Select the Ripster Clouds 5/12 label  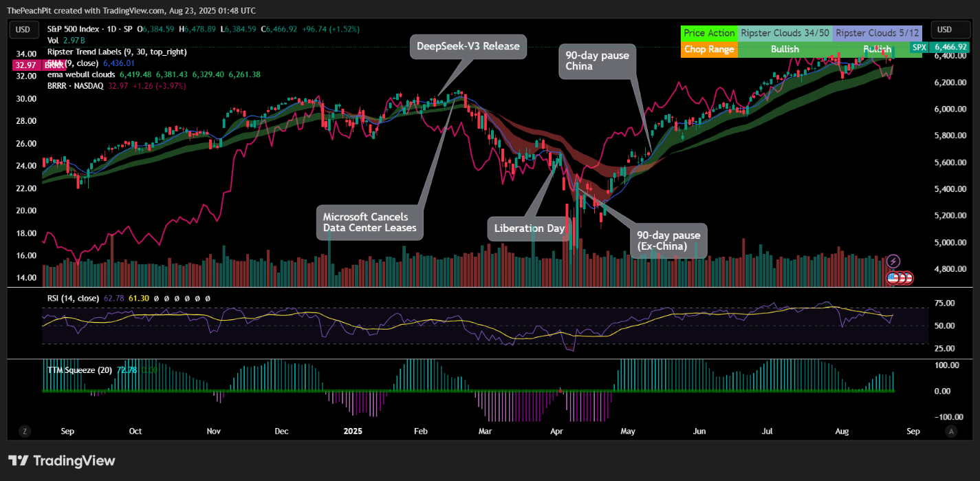click(878, 33)
